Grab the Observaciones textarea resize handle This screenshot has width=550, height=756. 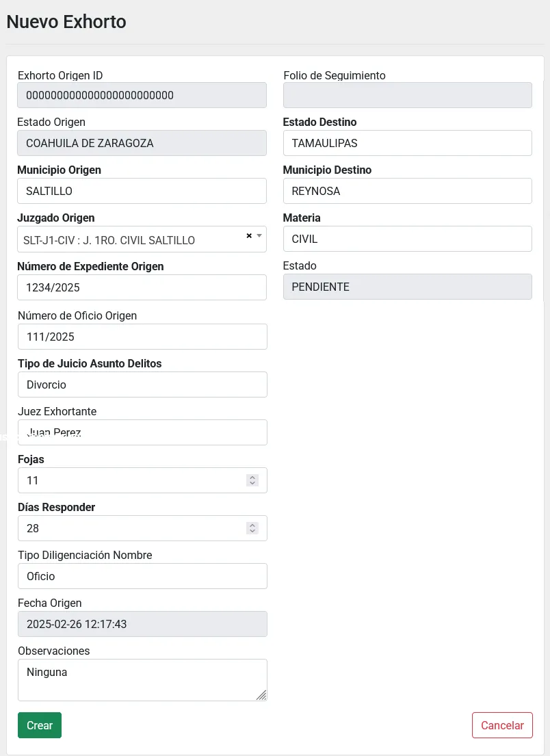pos(261,695)
